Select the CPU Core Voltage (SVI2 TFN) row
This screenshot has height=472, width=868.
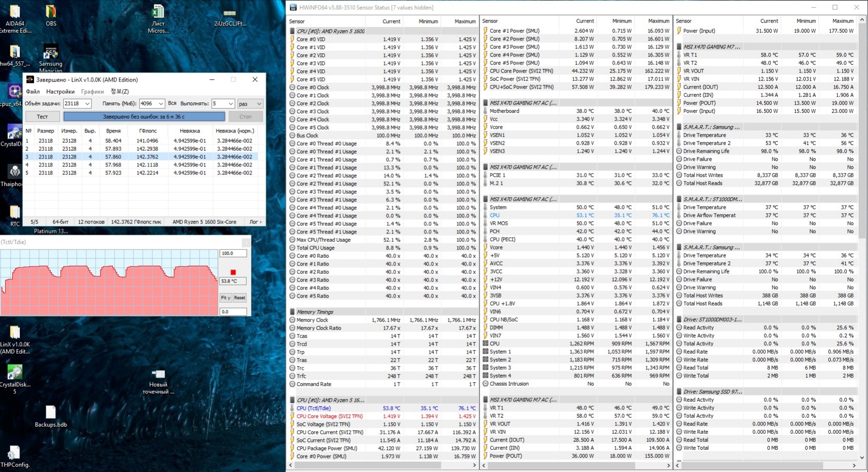click(383, 416)
